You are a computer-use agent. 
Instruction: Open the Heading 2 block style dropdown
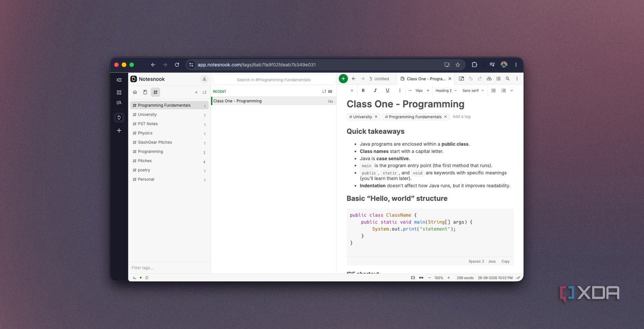[x=446, y=90]
